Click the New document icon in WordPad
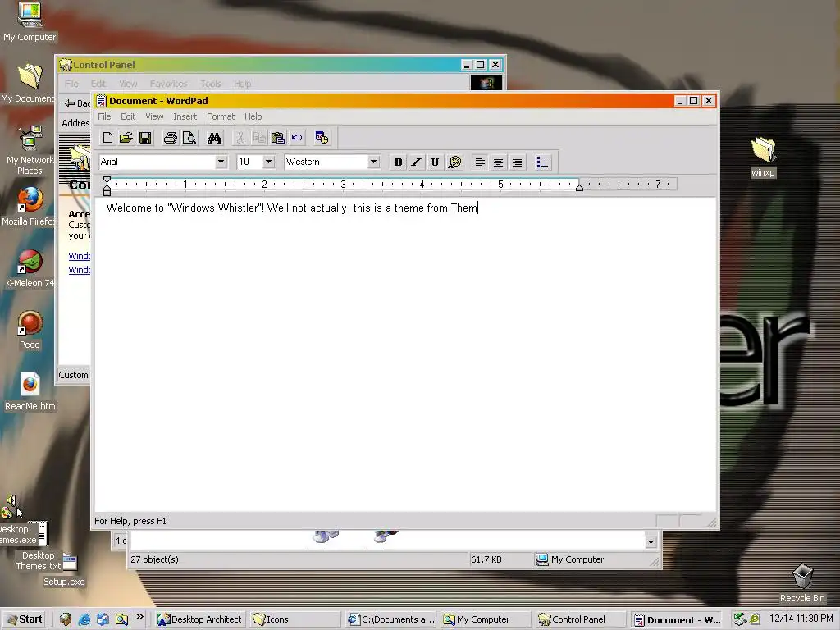Screen dimensions: 840x630 (x=107, y=138)
